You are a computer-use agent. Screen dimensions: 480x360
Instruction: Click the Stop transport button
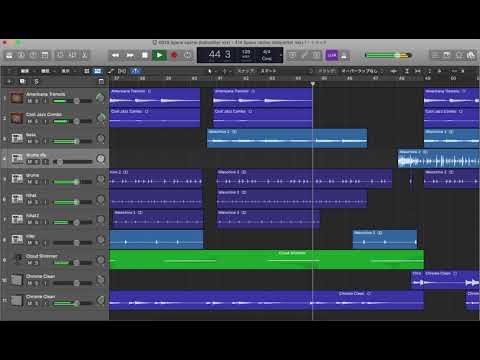(144, 55)
